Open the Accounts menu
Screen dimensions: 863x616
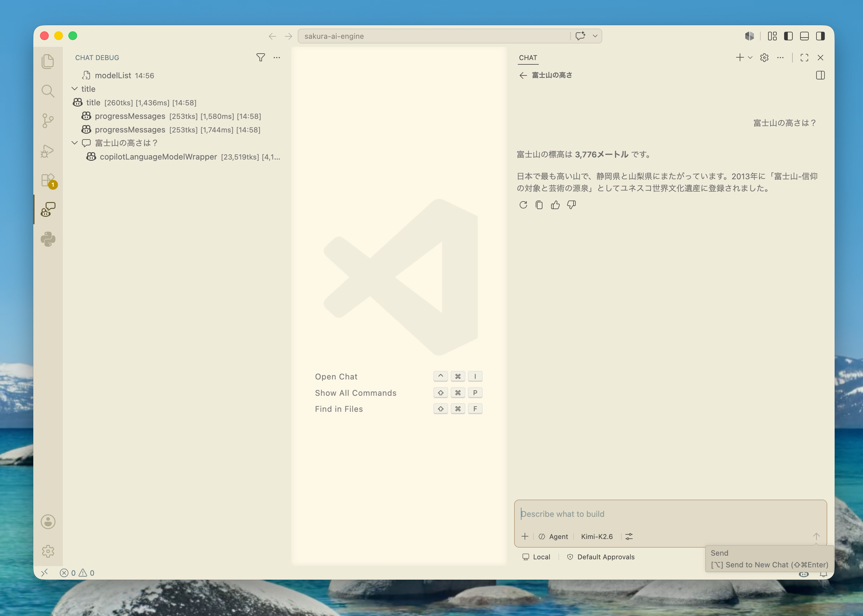point(48,521)
